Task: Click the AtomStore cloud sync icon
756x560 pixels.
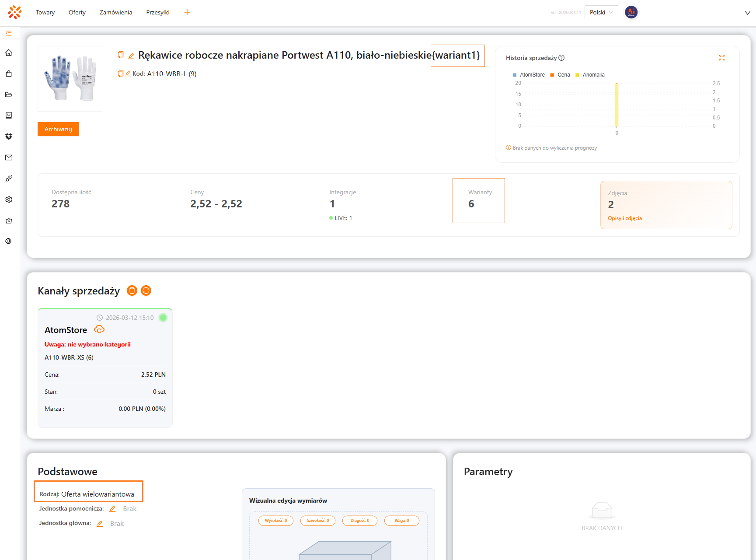Action: (x=99, y=329)
